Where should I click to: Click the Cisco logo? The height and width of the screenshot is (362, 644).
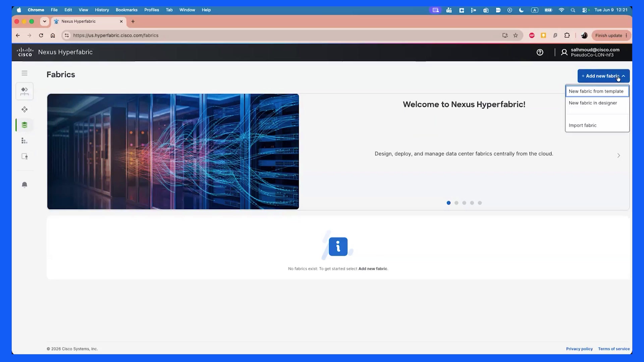[25, 52]
